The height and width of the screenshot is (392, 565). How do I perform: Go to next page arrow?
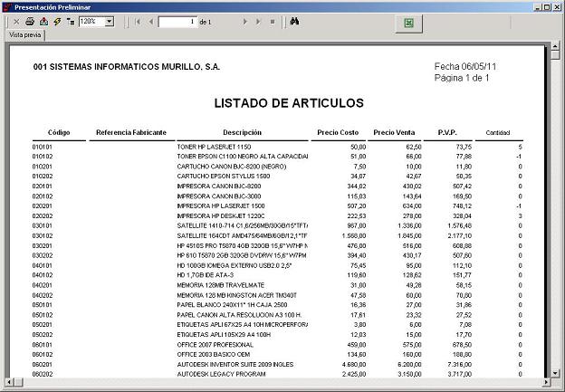(245, 22)
